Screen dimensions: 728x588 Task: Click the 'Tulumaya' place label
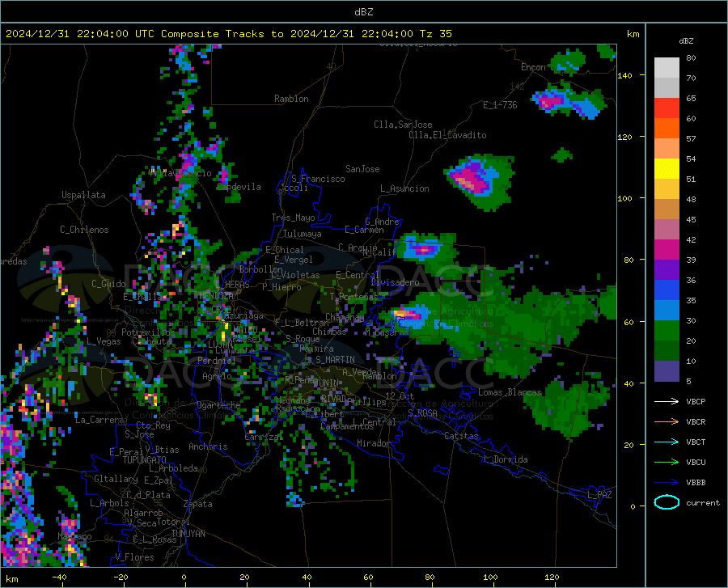pos(303,234)
